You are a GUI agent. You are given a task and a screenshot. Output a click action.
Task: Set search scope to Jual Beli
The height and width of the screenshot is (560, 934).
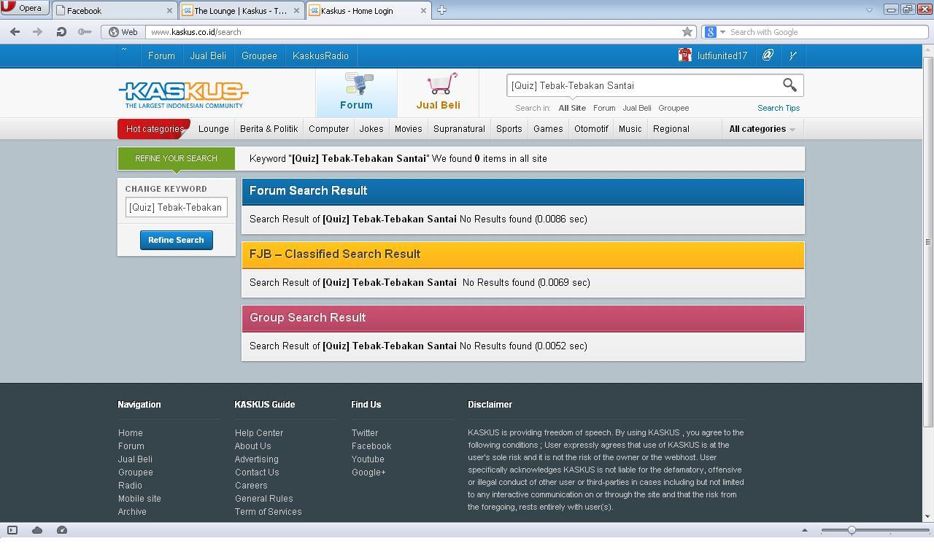coord(636,108)
